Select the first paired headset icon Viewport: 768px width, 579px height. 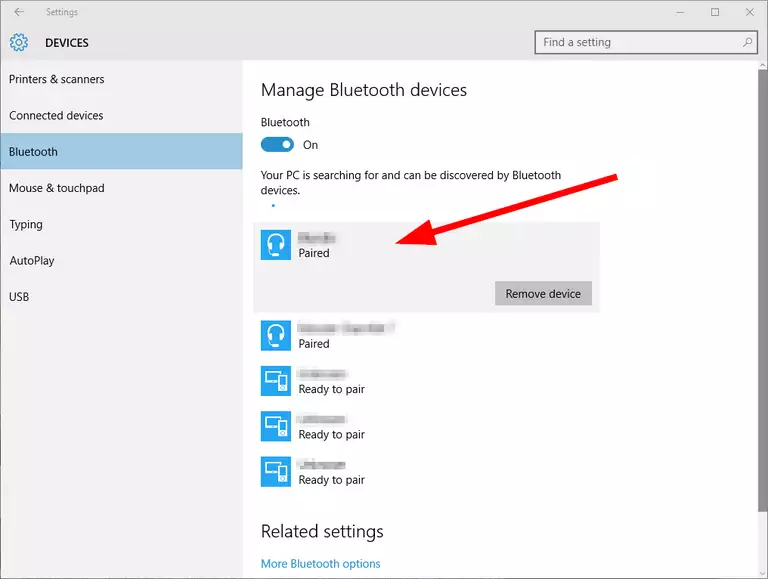point(276,245)
